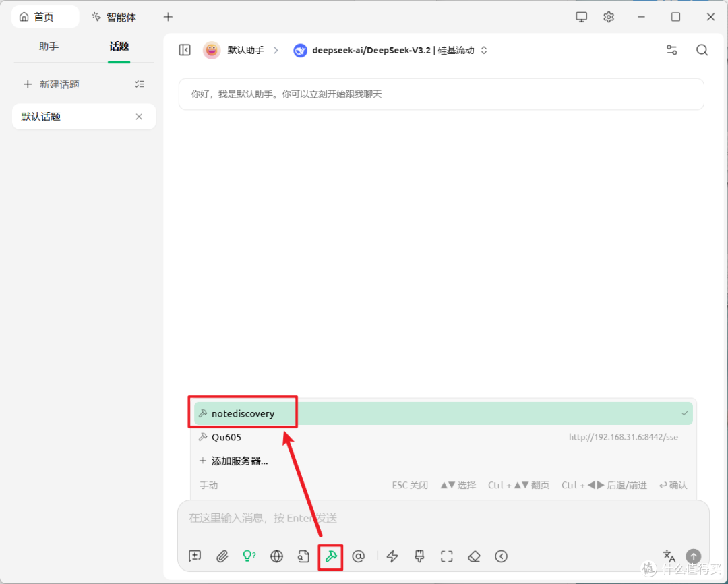Click the brush icon in the input toolbar
This screenshot has width=728, height=584.
point(419,556)
